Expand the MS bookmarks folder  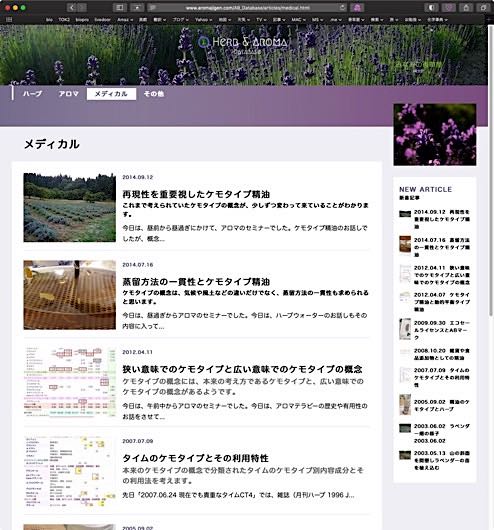tap(317, 20)
